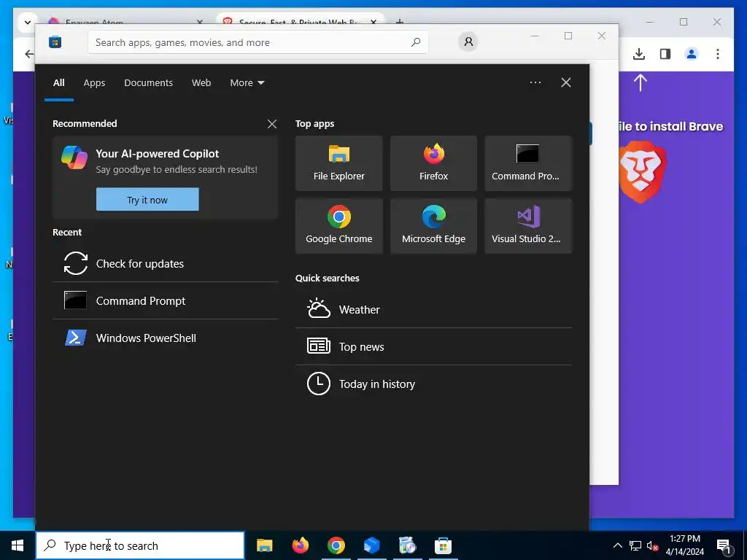The image size is (747, 560).
Task: Open File Explorer on taskbar
Action: [x=264, y=545]
